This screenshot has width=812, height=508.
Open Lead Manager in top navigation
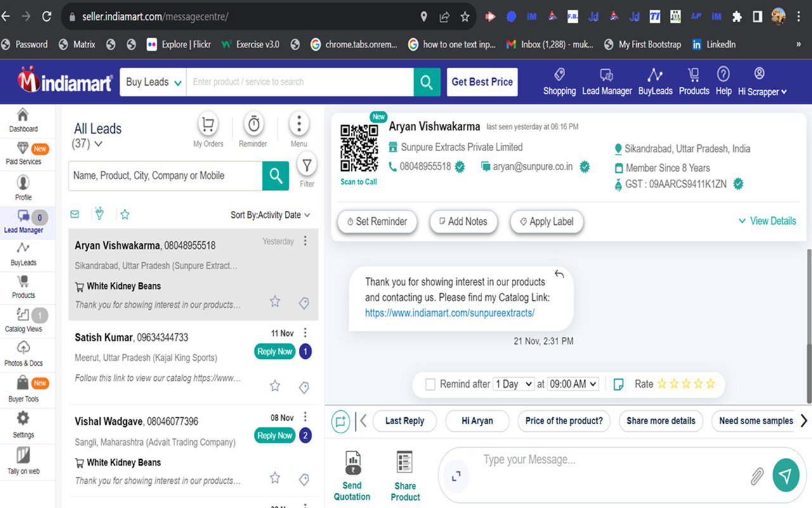607,82
